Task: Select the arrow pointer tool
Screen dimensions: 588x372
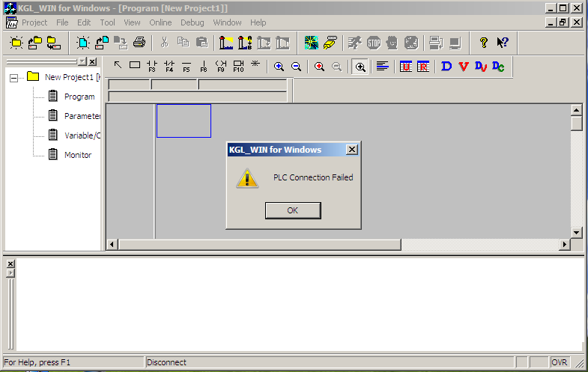Action: pos(118,65)
